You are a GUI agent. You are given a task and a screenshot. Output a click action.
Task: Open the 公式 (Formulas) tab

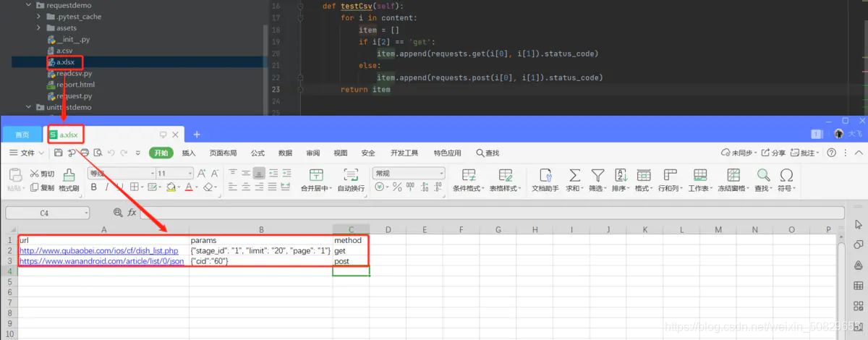[x=258, y=153]
